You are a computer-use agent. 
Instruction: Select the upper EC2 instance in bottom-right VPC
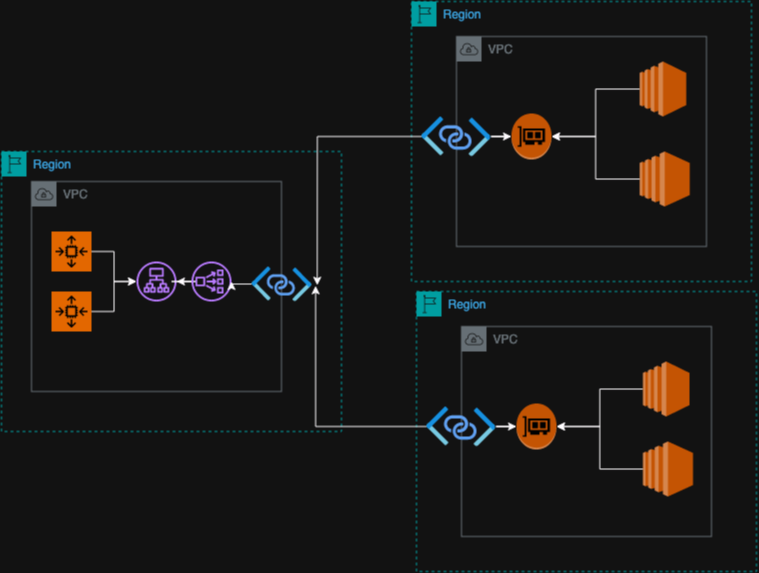point(667,387)
